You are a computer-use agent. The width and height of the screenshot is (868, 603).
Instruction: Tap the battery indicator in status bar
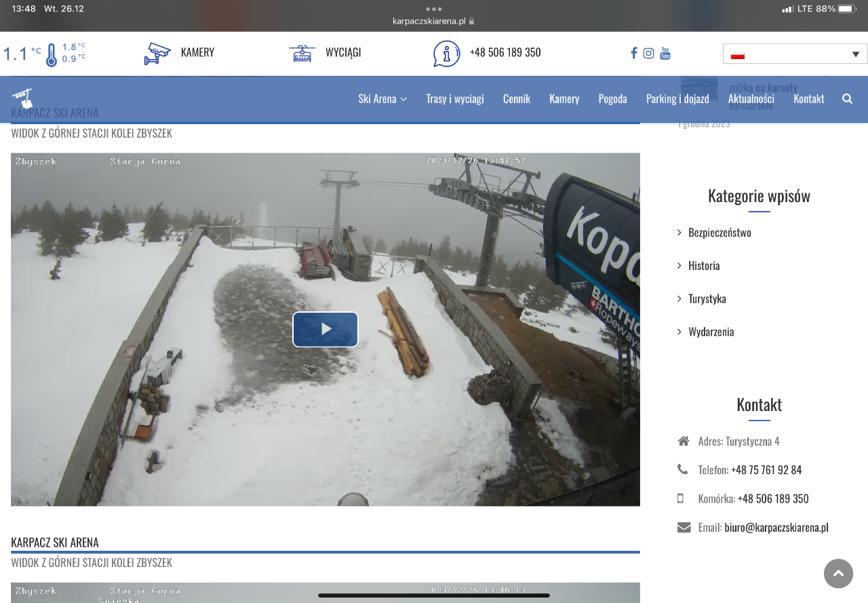click(848, 9)
